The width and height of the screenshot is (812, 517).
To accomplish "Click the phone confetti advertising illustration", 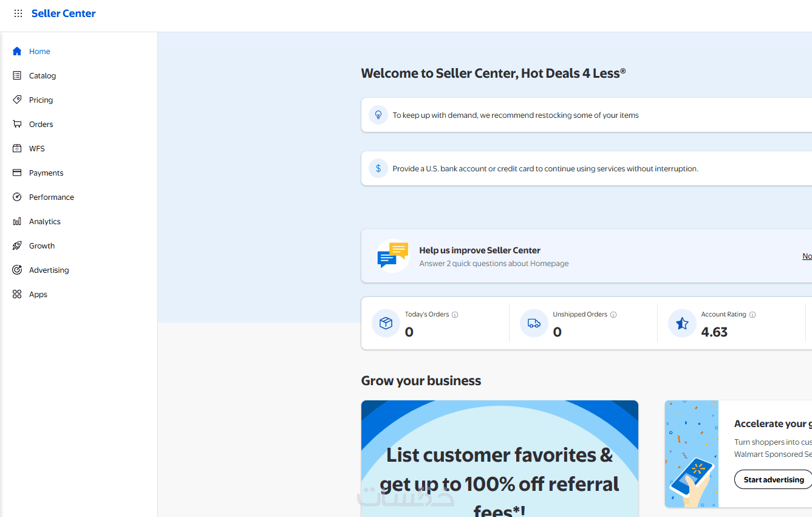I will click(692, 454).
